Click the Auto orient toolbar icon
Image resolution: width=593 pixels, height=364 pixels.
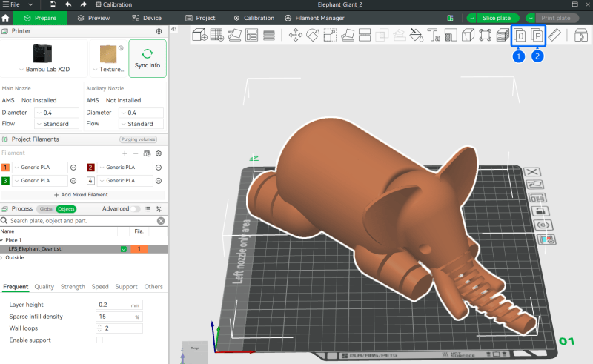click(234, 35)
